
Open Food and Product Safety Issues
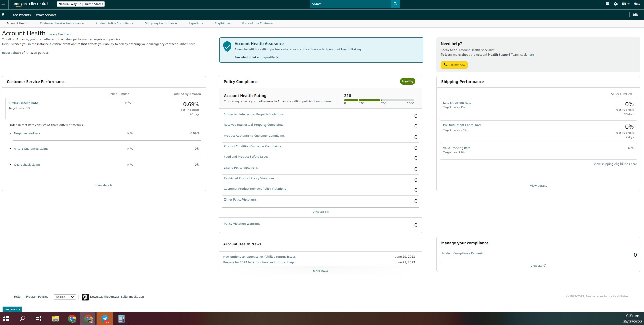246,157
